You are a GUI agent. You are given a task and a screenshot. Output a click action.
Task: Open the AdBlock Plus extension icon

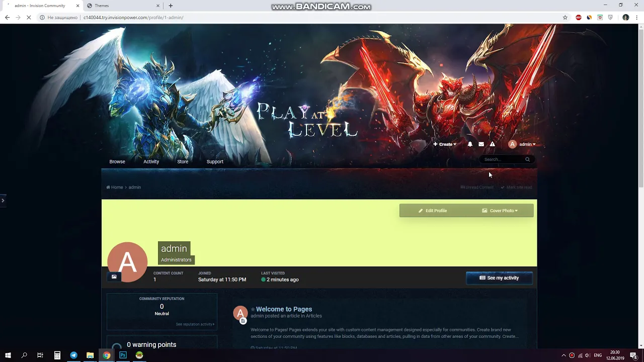579,18
